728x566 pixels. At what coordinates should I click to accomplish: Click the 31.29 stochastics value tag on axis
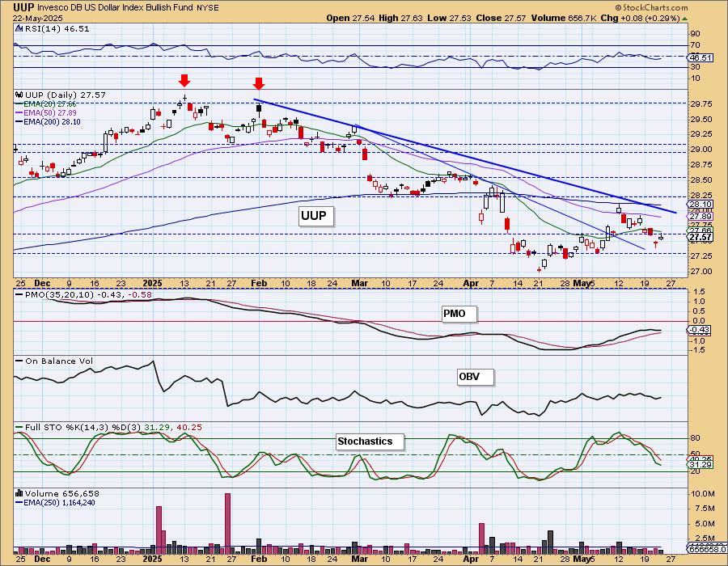700,464
